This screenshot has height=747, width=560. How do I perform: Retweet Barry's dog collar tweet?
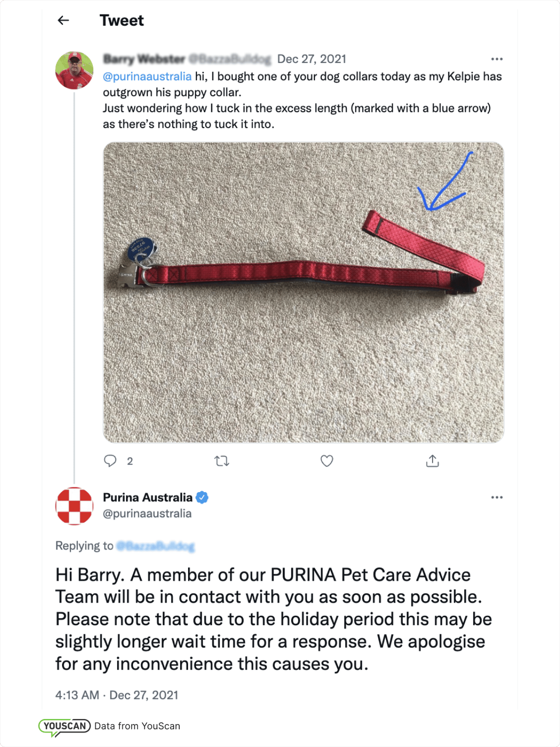tap(222, 461)
